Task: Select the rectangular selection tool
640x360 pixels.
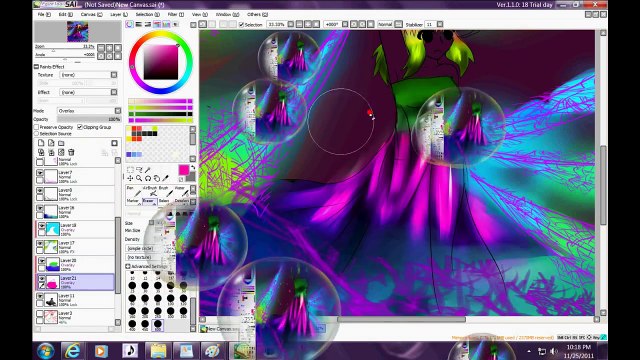Action: click(x=130, y=170)
